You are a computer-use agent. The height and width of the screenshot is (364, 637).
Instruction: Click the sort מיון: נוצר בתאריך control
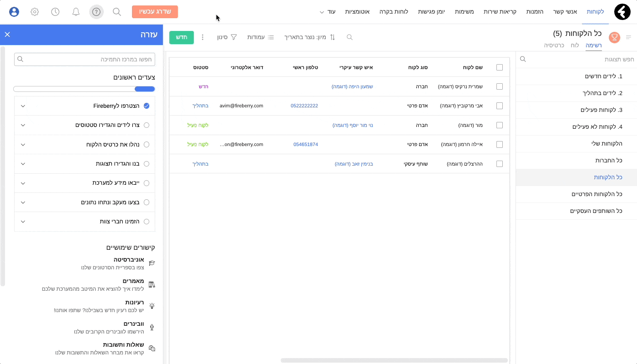pos(309,37)
